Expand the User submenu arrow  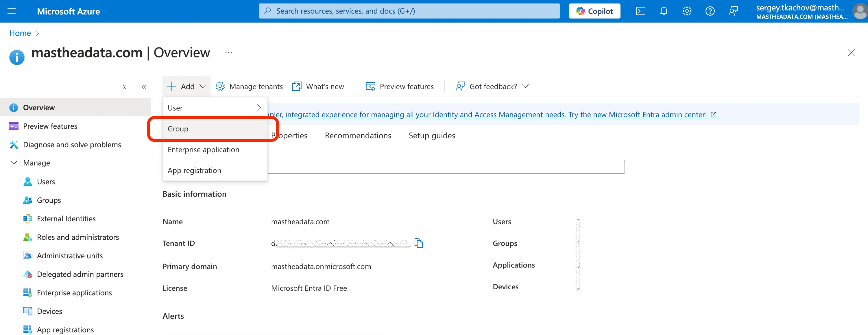point(259,108)
